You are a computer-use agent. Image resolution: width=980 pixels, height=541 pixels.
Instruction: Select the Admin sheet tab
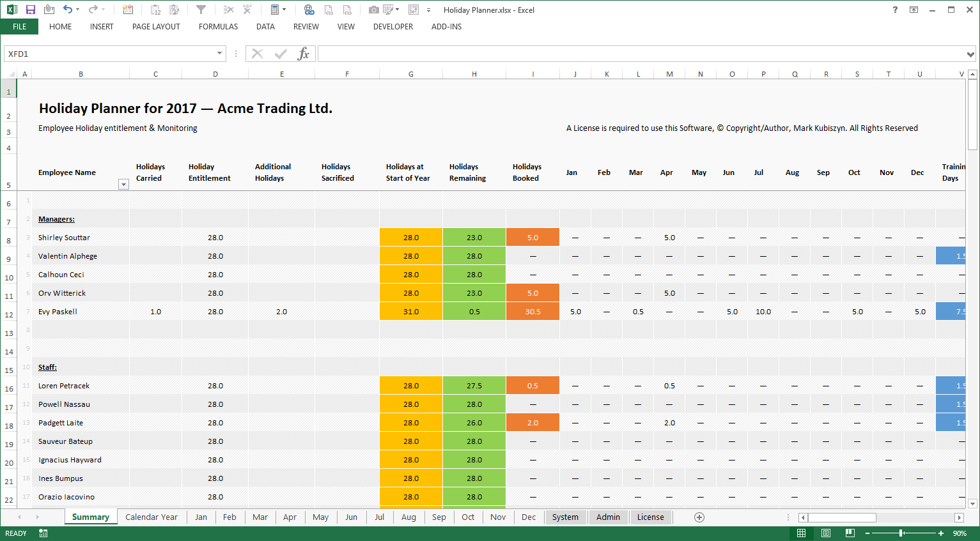click(x=608, y=517)
